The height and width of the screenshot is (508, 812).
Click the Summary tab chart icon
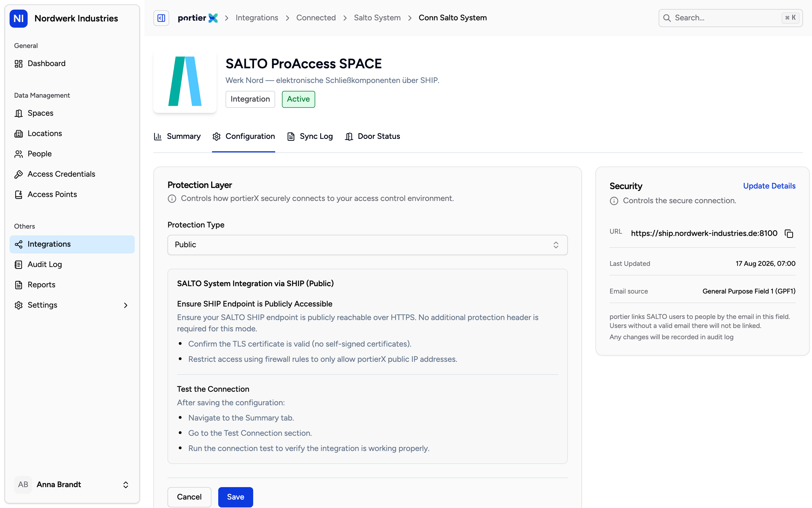click(158, 136)
